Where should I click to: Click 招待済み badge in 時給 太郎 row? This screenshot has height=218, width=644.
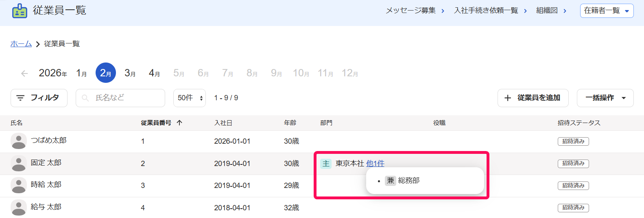pos(573,186)
